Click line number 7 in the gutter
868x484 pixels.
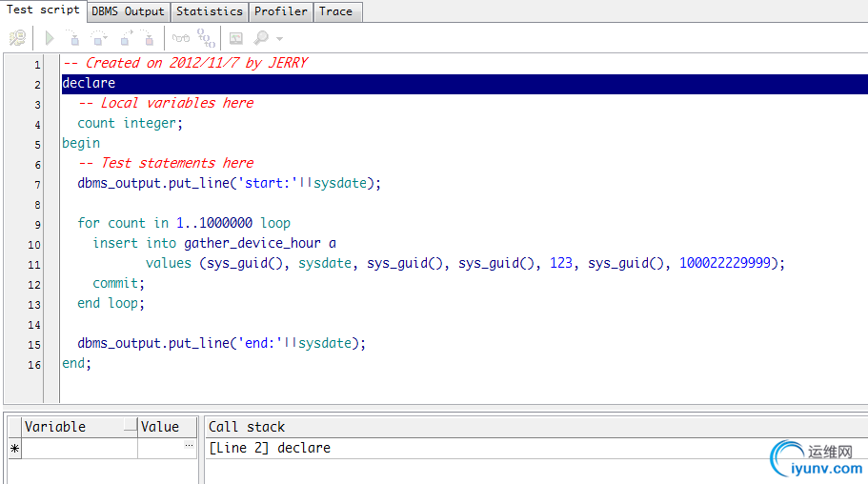[x=37, y=185]
